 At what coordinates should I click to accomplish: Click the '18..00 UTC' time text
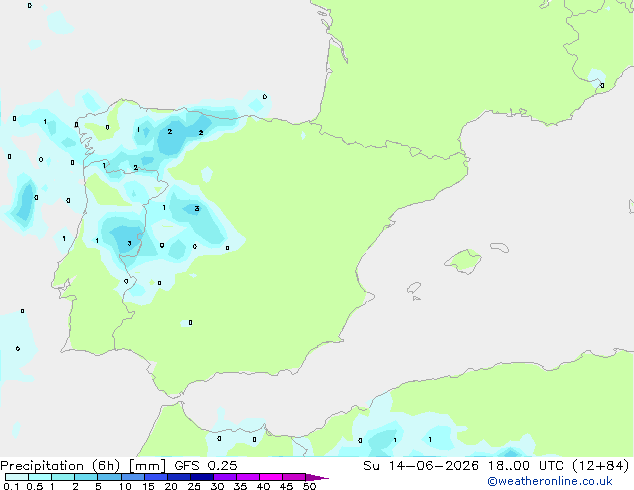526,466
